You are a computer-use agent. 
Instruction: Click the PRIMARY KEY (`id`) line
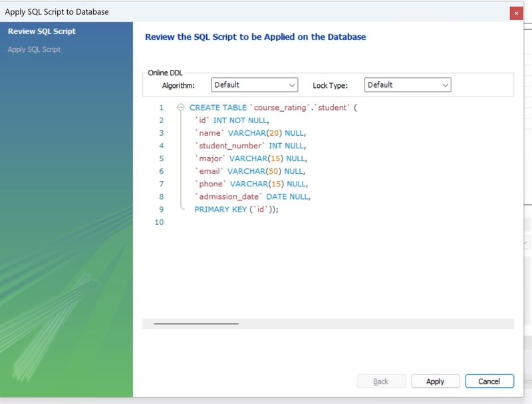click(236, 210)
